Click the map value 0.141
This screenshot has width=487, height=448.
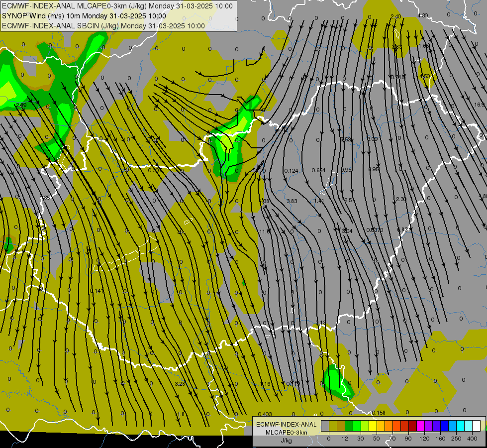coord(97,291)
